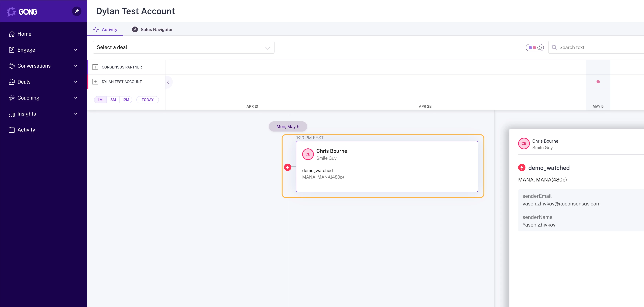Expand the Engage menu chevron
This screenshot has width=644, height=307.
76,50
